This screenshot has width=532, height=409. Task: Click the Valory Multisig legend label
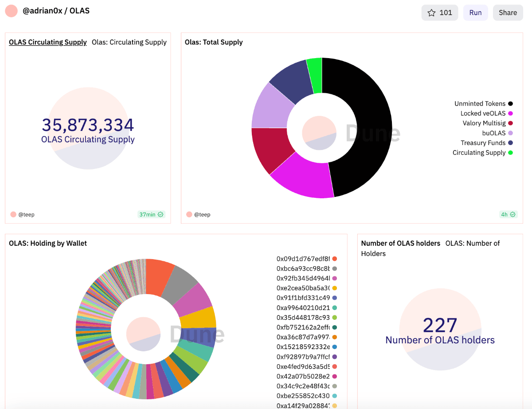click(484, 123)
